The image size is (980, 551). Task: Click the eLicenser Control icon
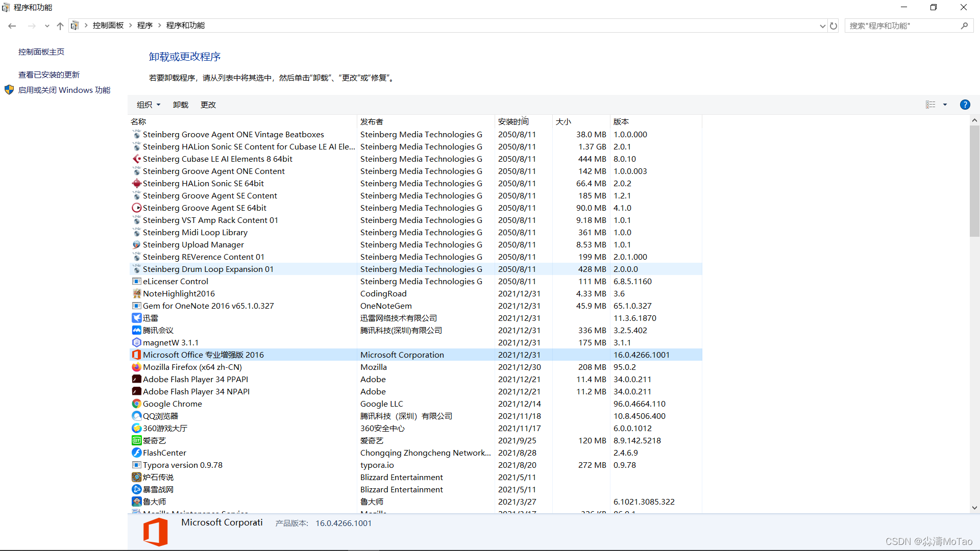(x=136, y=281)
